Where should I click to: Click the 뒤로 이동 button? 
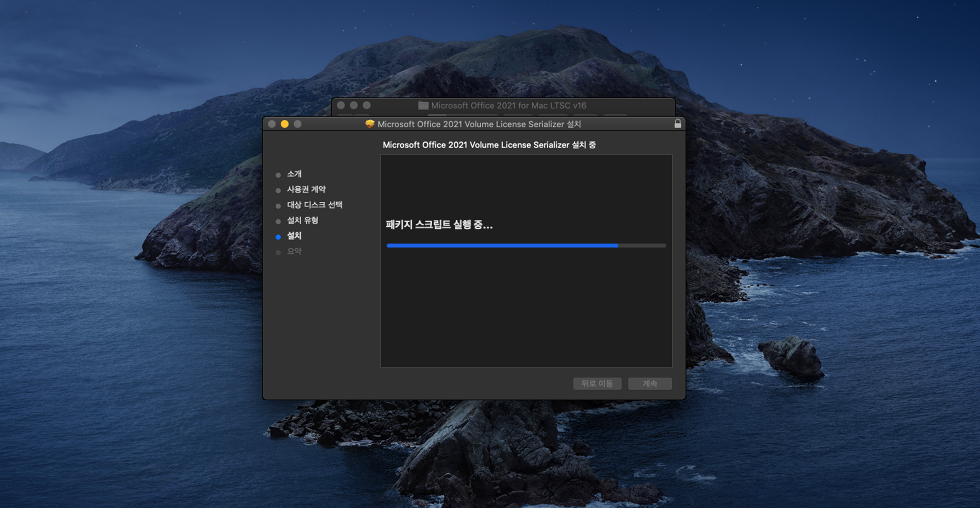click(x=597, y=384)
